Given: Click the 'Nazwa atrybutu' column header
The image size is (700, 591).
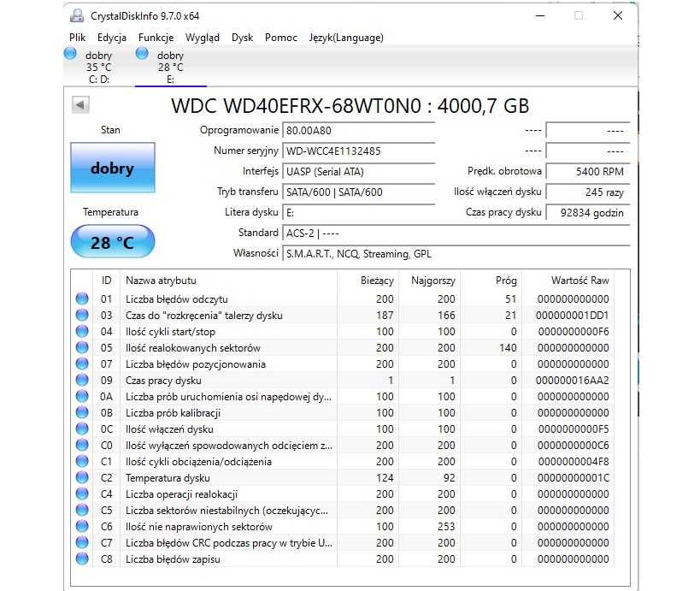Looking at the screenshot, I should [228, 281].
